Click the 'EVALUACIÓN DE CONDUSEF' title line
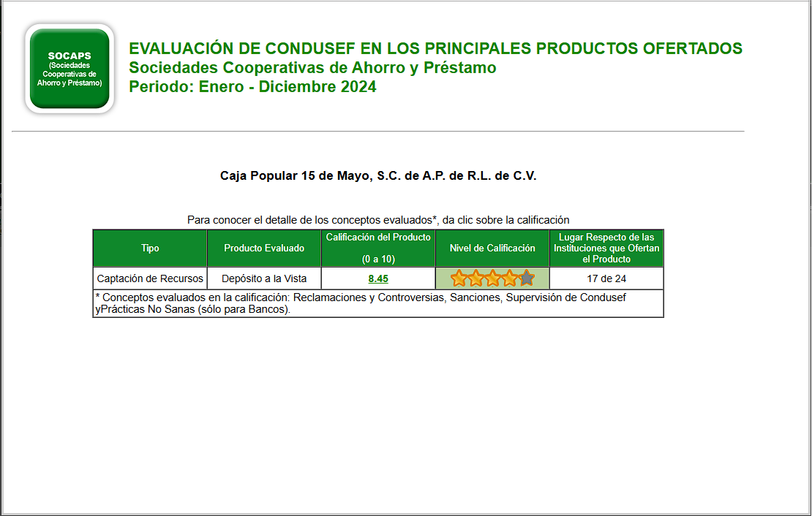 point(435,48)
